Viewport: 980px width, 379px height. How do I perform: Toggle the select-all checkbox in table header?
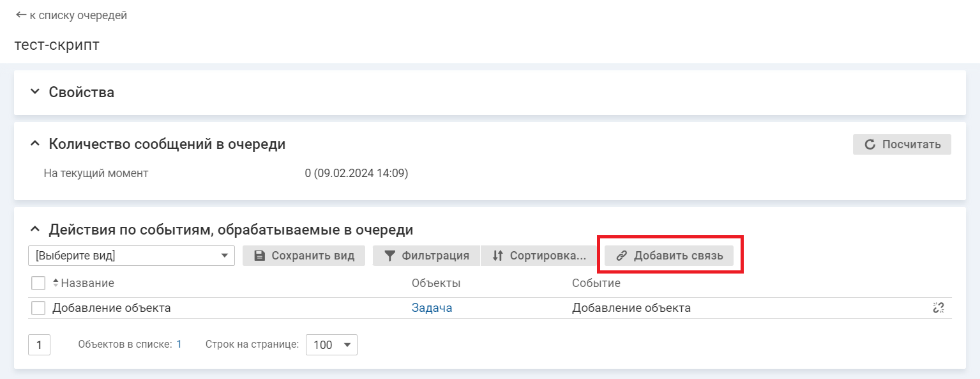38,283
